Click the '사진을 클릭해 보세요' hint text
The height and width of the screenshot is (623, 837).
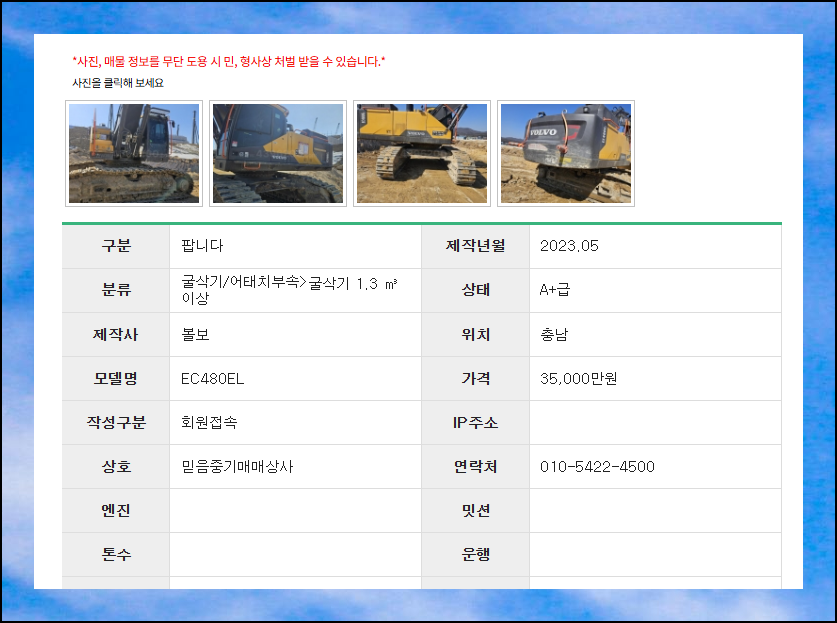pyautogui.click(x=118, y=83)
